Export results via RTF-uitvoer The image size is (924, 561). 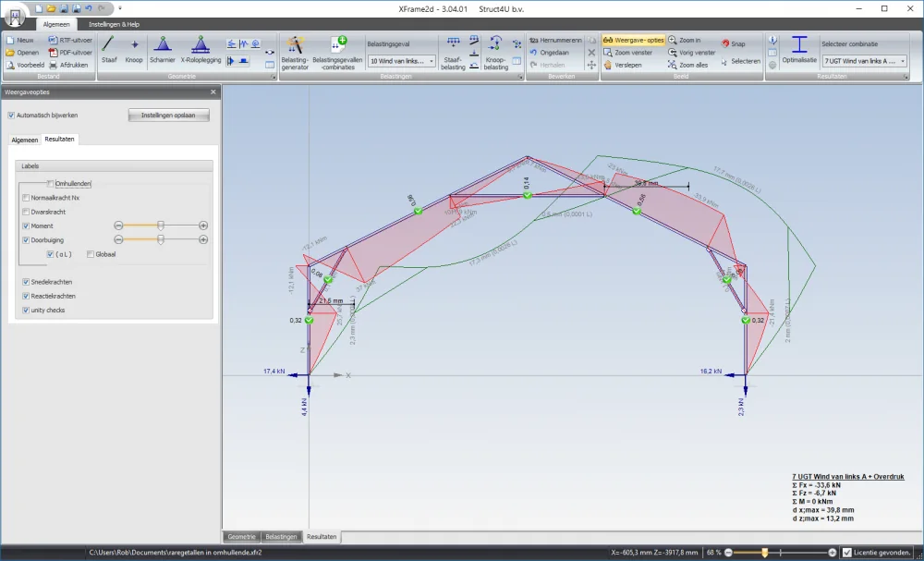pos(71,40)
